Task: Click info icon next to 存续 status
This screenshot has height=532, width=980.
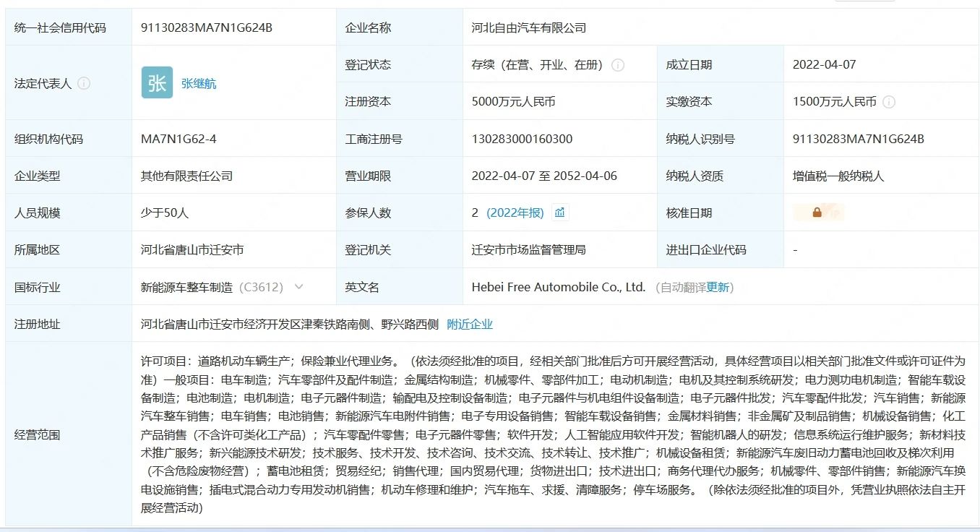Action: point(618,65)
